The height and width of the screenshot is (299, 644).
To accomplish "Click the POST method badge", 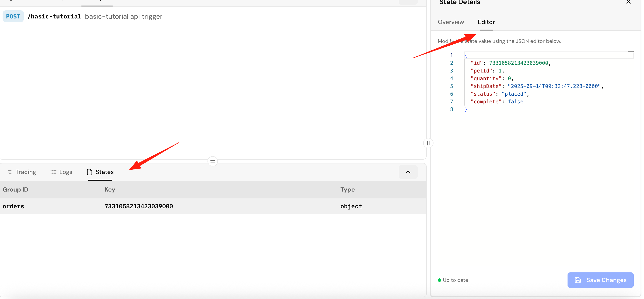I will coord(13,17).
